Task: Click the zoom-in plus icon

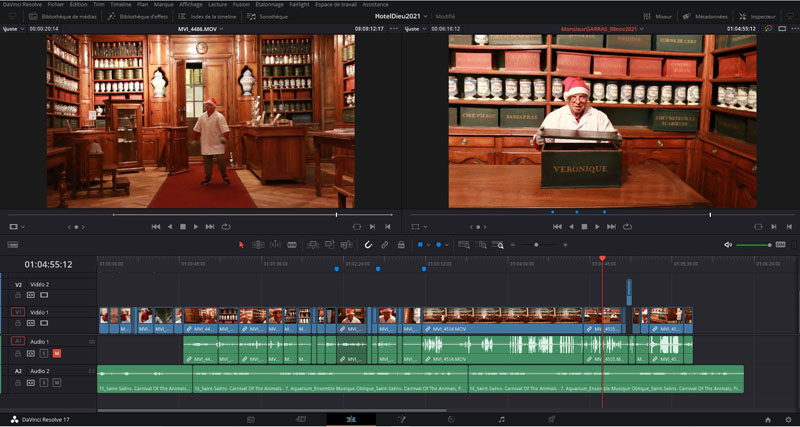Action: click(x=565, y=245)
